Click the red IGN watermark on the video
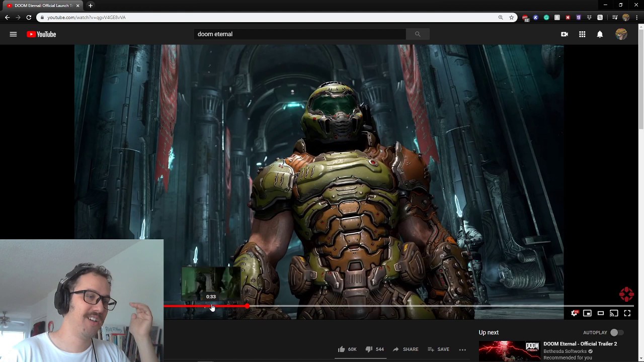Viewport: 644px width, 362px height. click(626, 294)
